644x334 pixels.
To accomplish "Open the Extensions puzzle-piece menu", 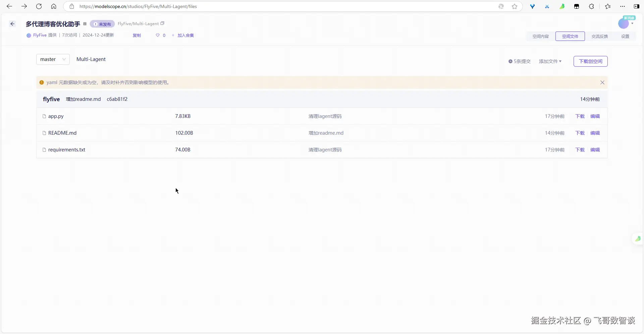I will pyautogui.click(x=591, y=6).
